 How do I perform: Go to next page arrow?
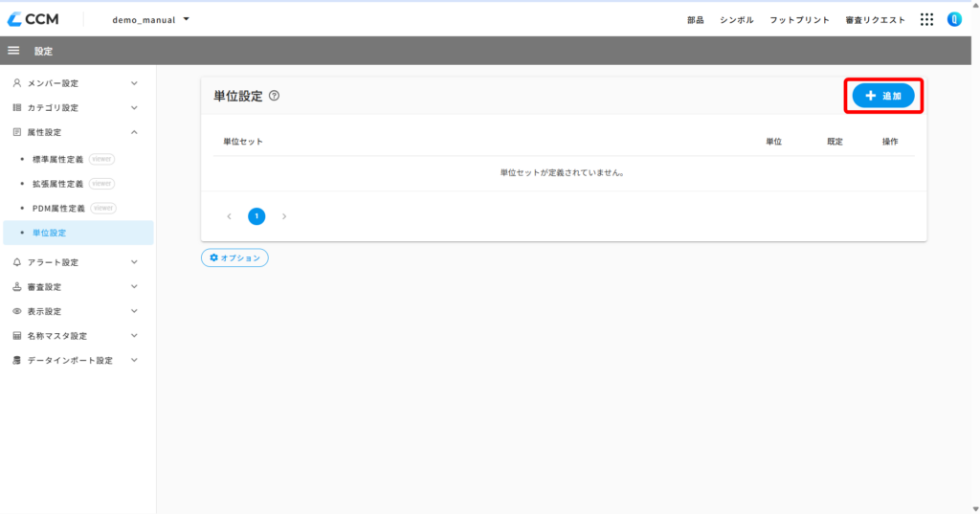tap(283, 216)
